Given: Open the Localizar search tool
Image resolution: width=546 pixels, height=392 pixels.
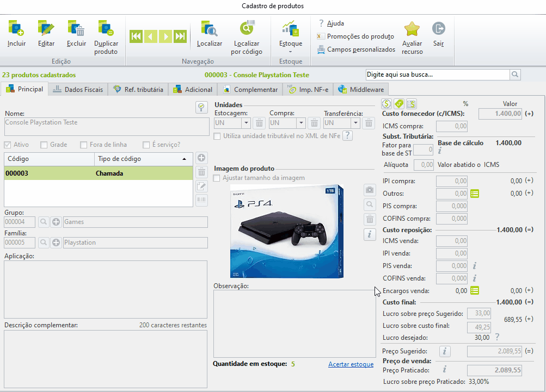Looking at the screenshot, I should pyautogui.click(x=209, y=34).
